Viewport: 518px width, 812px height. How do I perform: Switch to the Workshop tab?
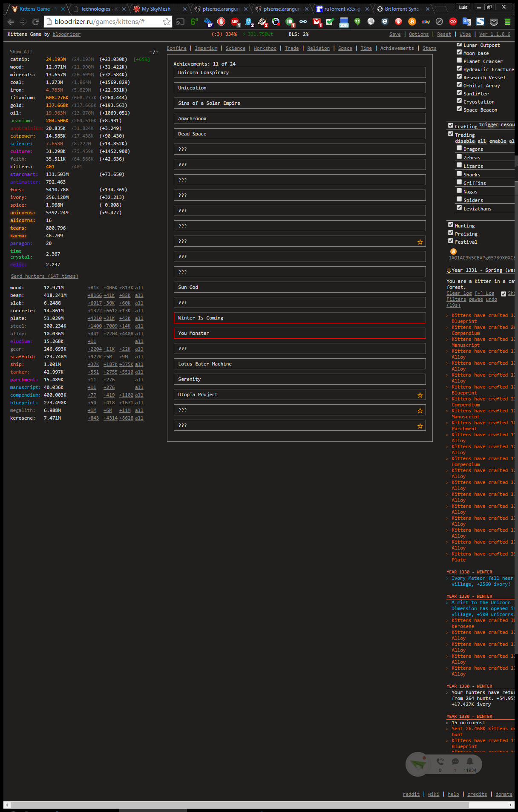(265, 48)
